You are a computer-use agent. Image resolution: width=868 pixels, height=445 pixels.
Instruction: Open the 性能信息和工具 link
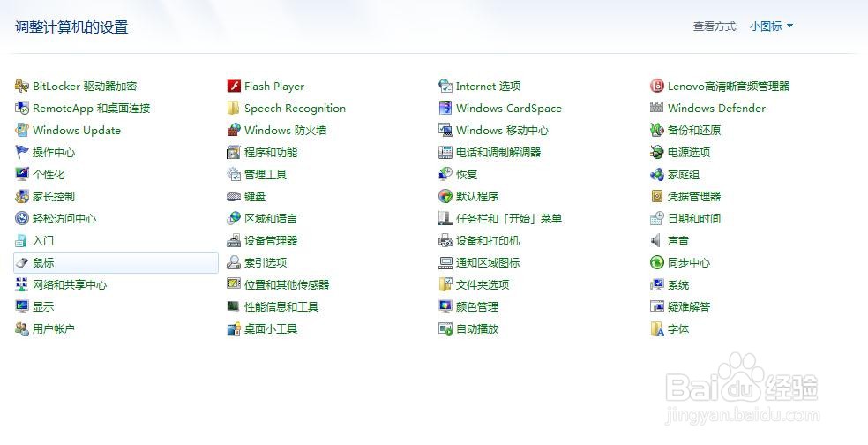point(281,306)
